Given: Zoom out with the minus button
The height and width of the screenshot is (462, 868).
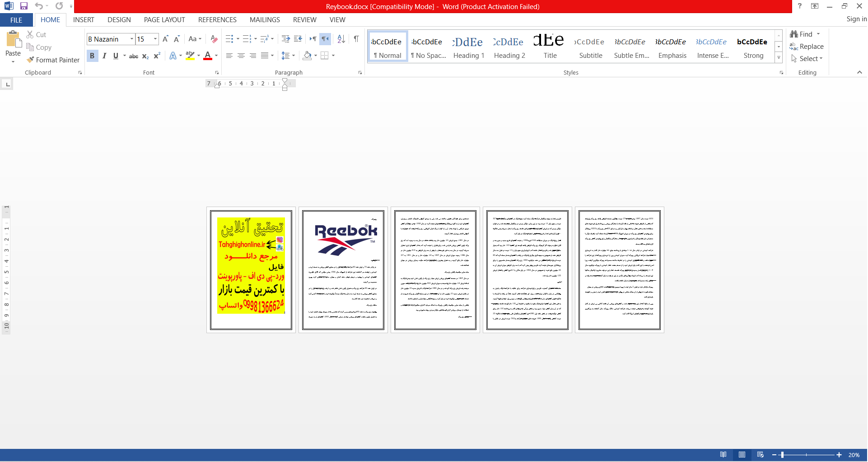Looking at the screenshot, I should point(774,455).
